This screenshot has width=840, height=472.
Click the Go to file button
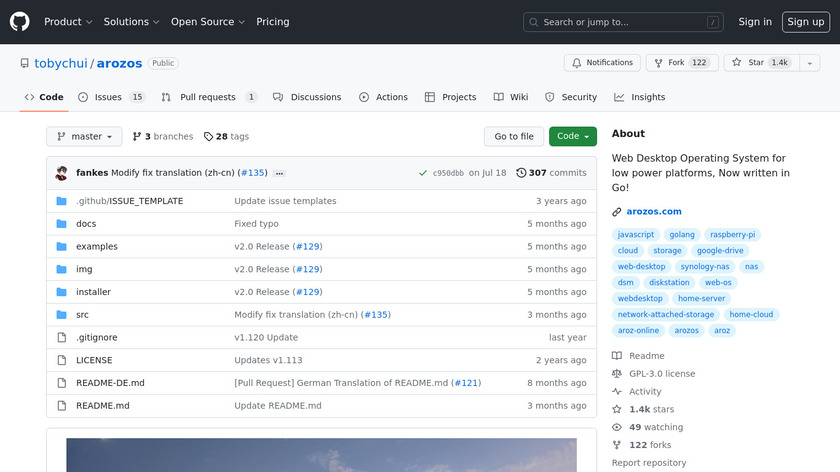click(x=514, y=136)
